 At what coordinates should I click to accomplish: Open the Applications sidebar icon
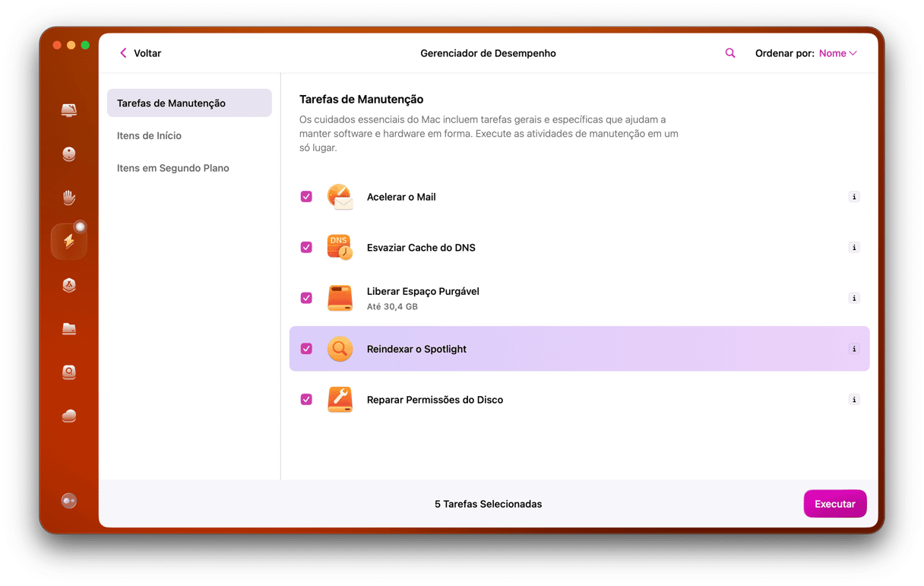click(69, 285)
